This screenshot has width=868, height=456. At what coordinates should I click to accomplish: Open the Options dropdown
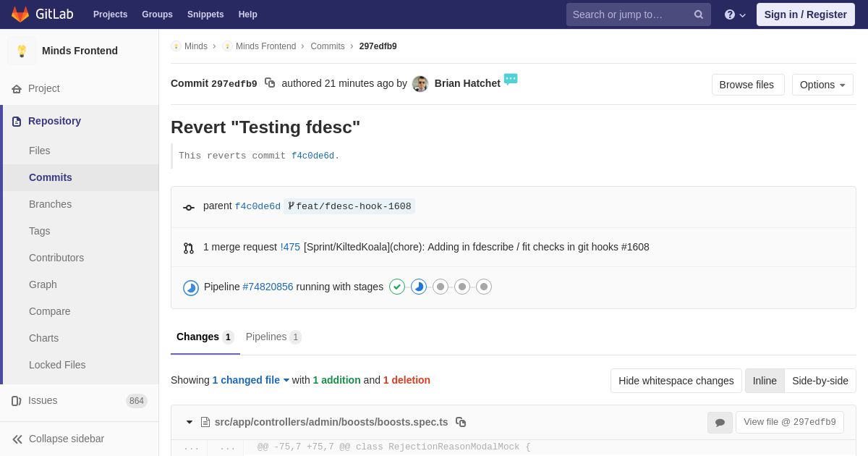point(822,85)
